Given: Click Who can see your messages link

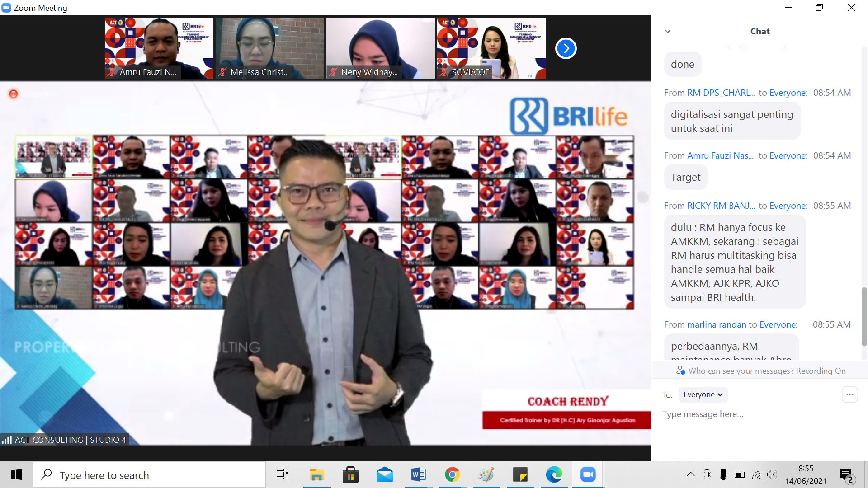Looking at the screenshot, I should tap(741, 371).
